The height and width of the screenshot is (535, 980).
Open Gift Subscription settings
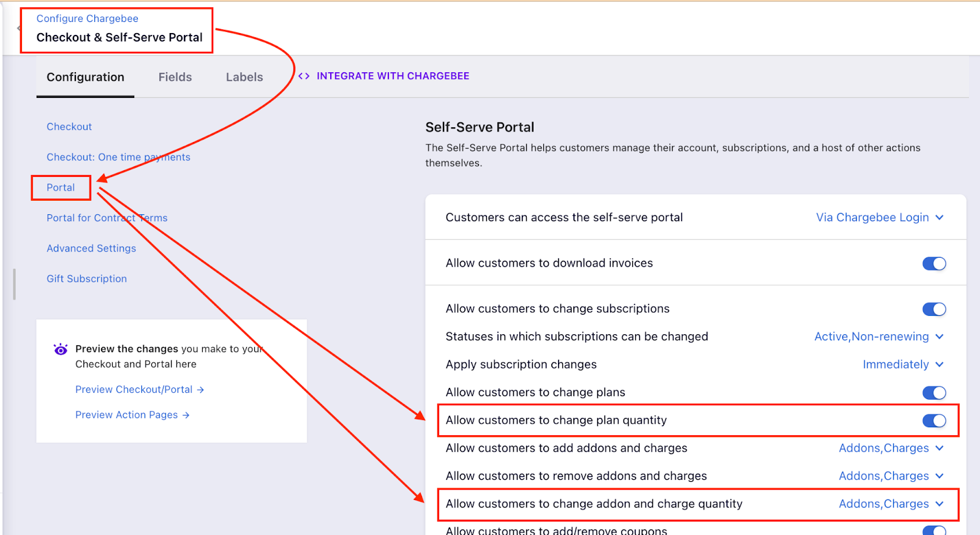point(87,279)
